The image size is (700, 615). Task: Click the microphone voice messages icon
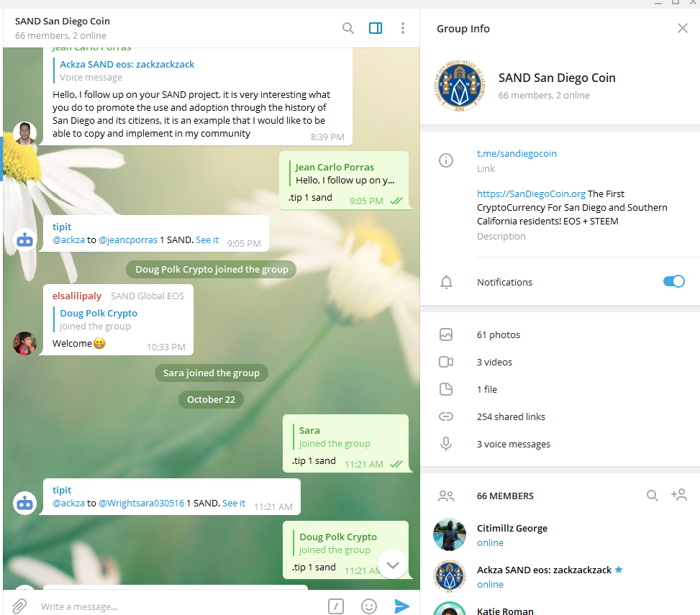coord(446,444)
